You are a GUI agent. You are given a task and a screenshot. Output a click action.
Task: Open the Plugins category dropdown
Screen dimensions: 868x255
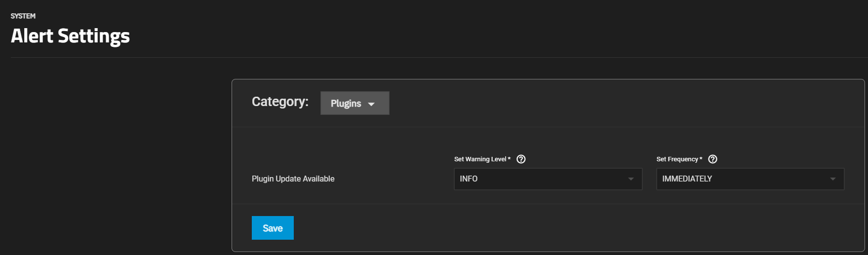point(355,103)
